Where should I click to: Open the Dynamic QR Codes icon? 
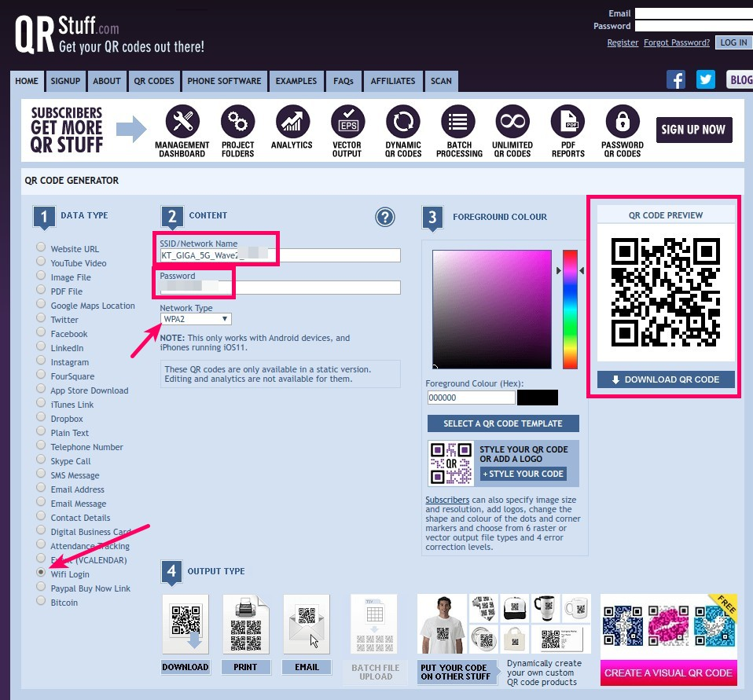[x=403, y=122]
